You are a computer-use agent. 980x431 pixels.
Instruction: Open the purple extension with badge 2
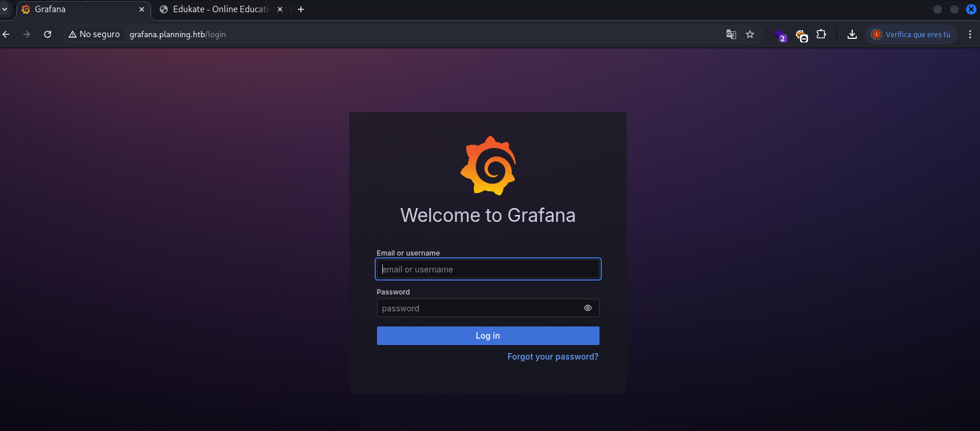click(x=780, y=35)
